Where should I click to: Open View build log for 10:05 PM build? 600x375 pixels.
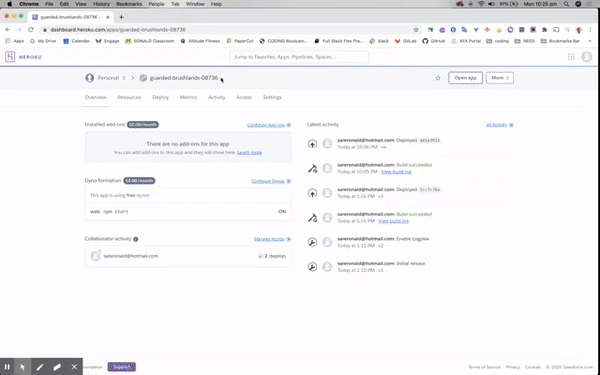[396, 172]
